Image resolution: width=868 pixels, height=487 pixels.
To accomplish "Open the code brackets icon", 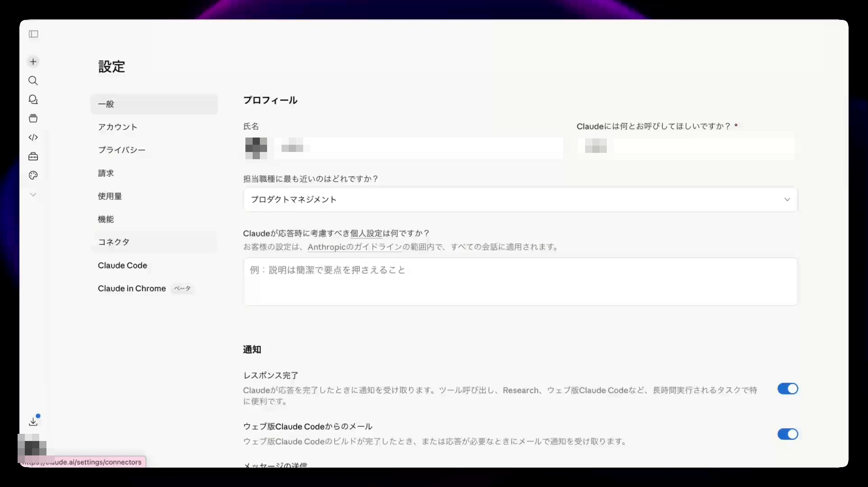I will point(33,138).
